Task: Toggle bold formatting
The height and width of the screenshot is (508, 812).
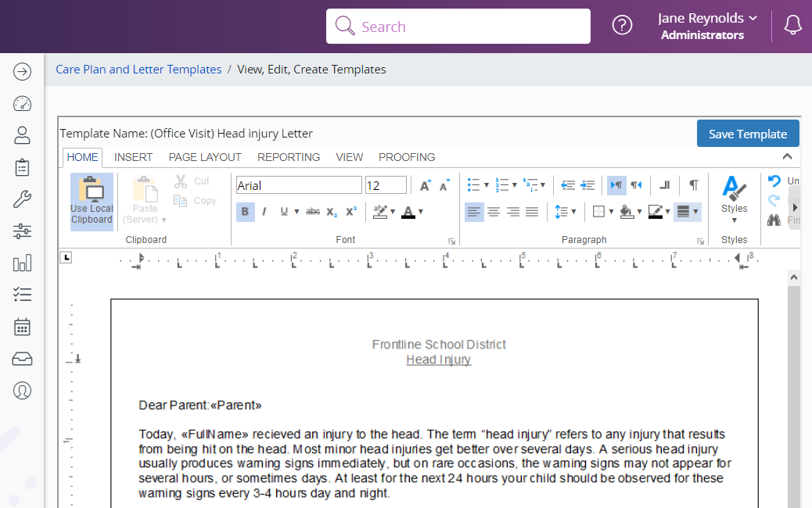Action: coord(245,212)
